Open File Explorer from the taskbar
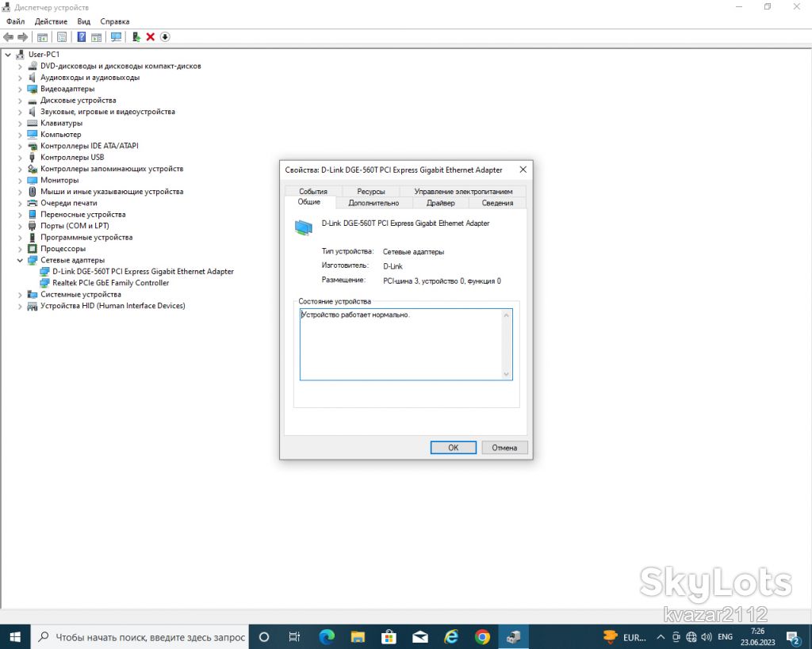This screenshot has height=649, width=812. [358, 636]
